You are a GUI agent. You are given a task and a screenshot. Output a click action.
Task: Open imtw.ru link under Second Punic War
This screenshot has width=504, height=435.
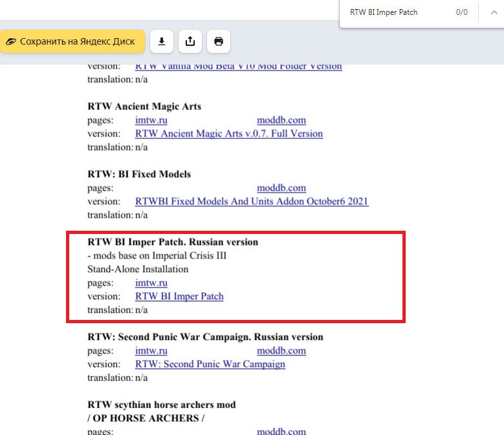pos(151,350)
